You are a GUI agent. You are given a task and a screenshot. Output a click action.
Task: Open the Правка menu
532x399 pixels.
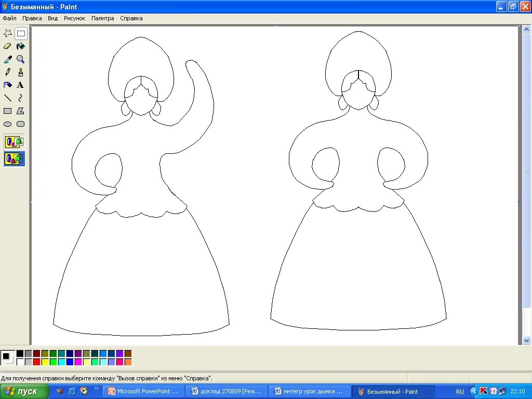coord(32,18)
